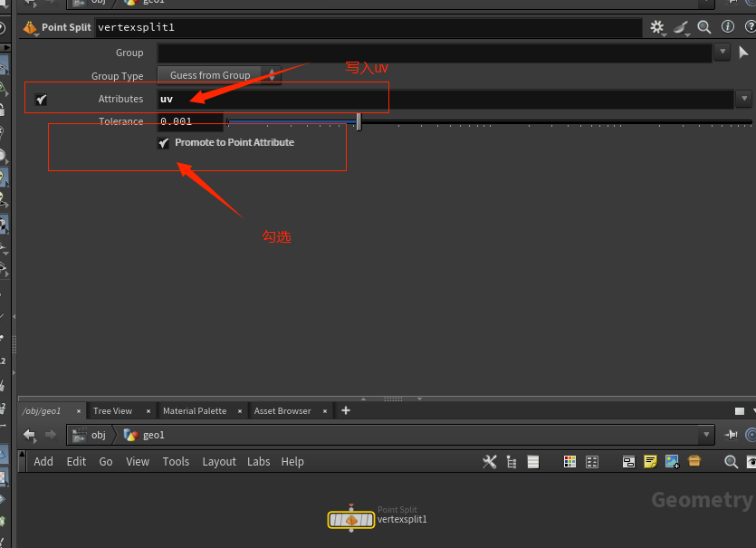Toggle the Attributes enable checkbox

point(41,100)
